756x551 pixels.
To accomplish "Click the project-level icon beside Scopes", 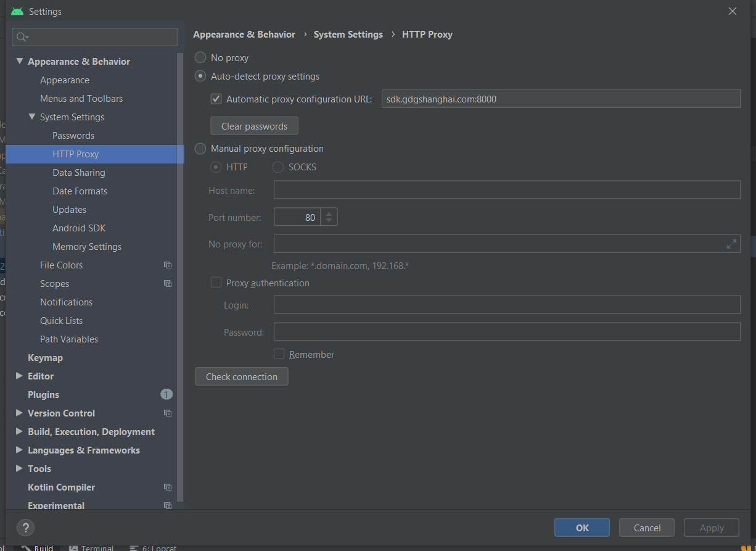I will pos(168,284).
